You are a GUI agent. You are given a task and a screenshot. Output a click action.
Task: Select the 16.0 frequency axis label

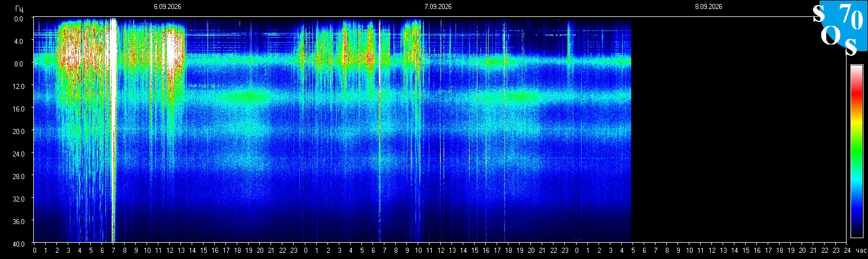point(19,109)
